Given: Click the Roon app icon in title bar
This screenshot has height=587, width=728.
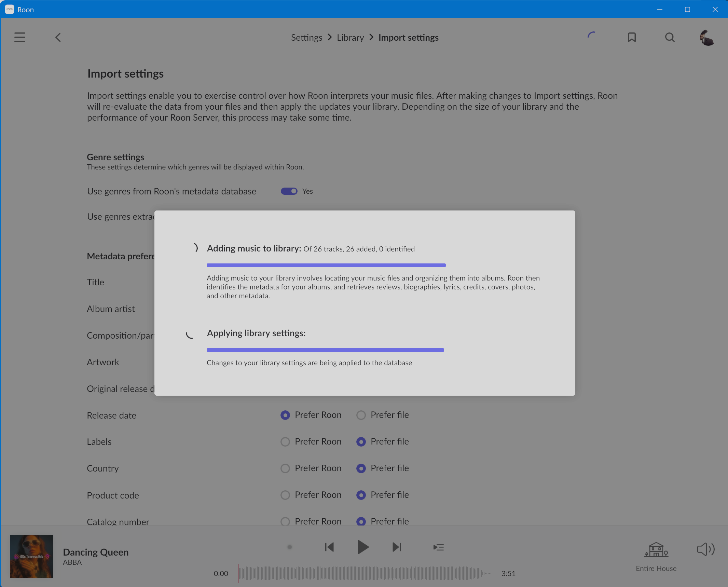Looking at the screenshot, I should point(10,9).
